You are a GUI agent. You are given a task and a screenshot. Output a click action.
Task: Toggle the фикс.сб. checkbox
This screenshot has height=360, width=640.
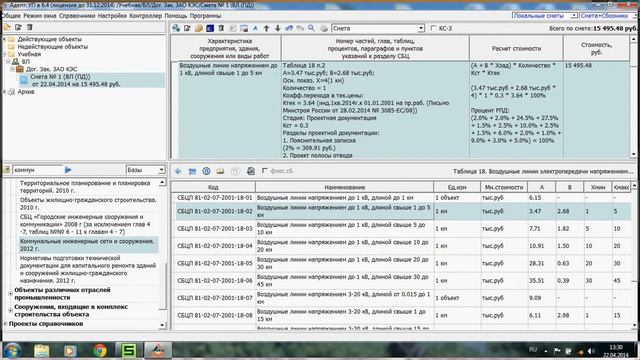264,171
